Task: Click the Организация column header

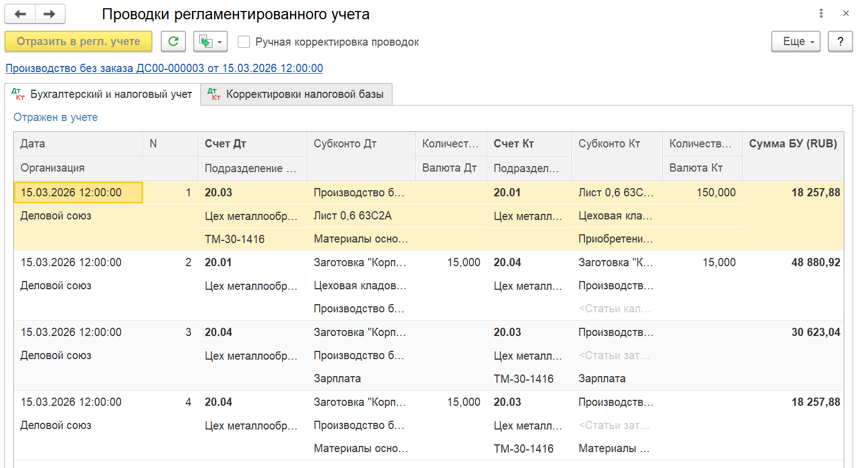Action: (x=106, y=168)
